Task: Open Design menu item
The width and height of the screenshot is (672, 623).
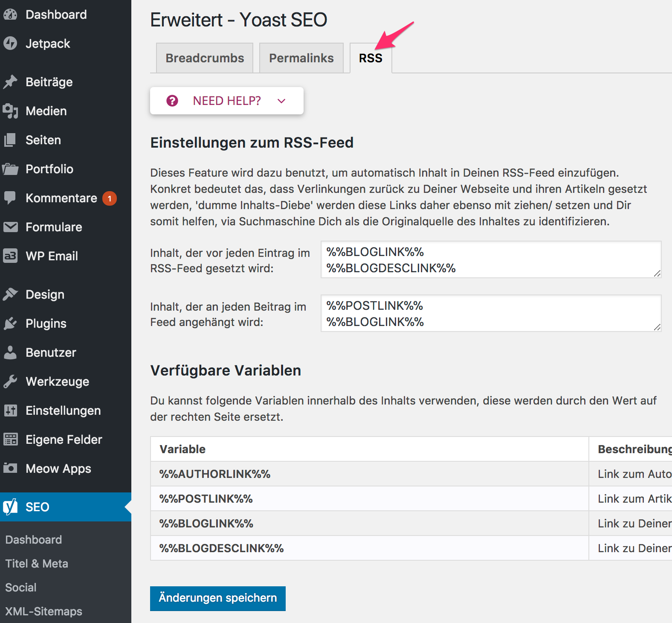Action: pyautogui.click(x=66, y=294)
